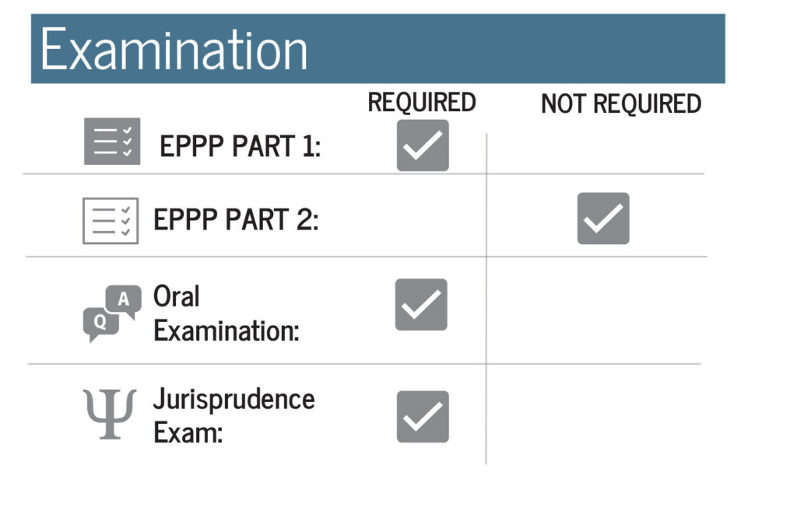Viewport: 797px width, 532px height.
Task: Click the empty Not Required cell for Jurisprudence Exam
Action: (x=595, y=414)
